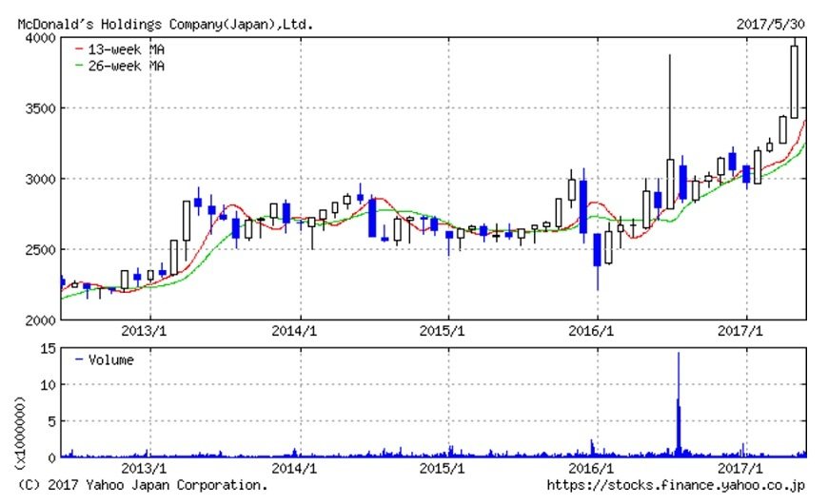Click the 15 label on the volume axis
The image size is (828, 504).
click(46, 349)
